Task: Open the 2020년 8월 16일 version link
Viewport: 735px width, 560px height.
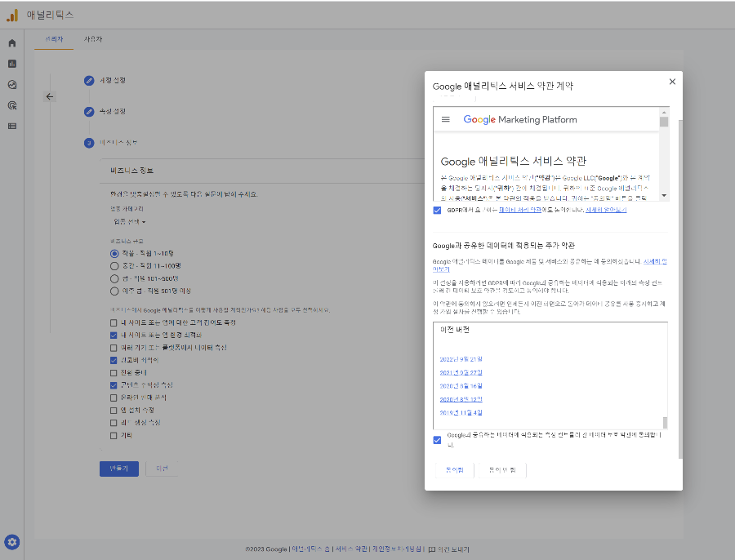Action: [461, 386]
